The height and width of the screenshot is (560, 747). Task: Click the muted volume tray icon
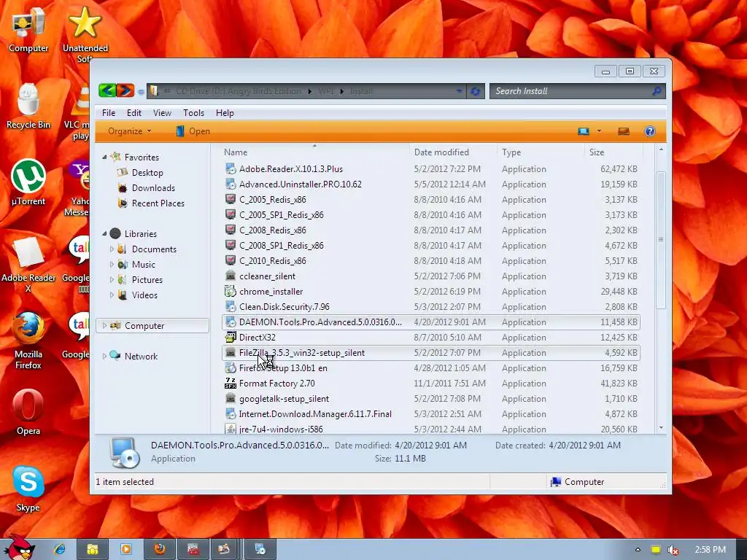(673, 550)
